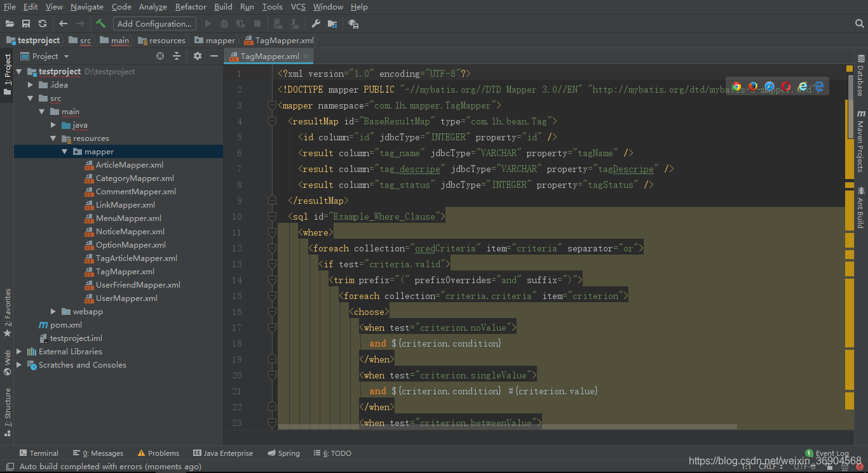Toggle the Web tool window stripe
Image resolution: width=868 pixels, height=473 pixels.
7,363
